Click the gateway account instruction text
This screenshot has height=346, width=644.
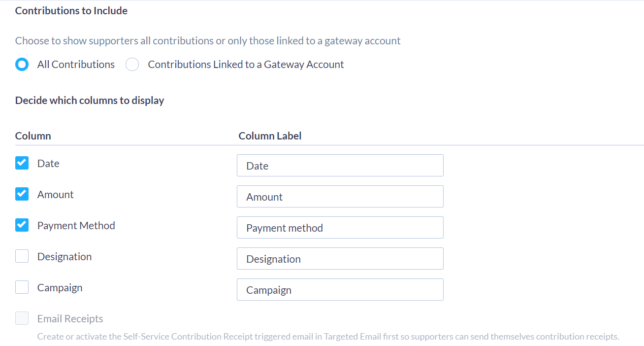pos(207,40)
